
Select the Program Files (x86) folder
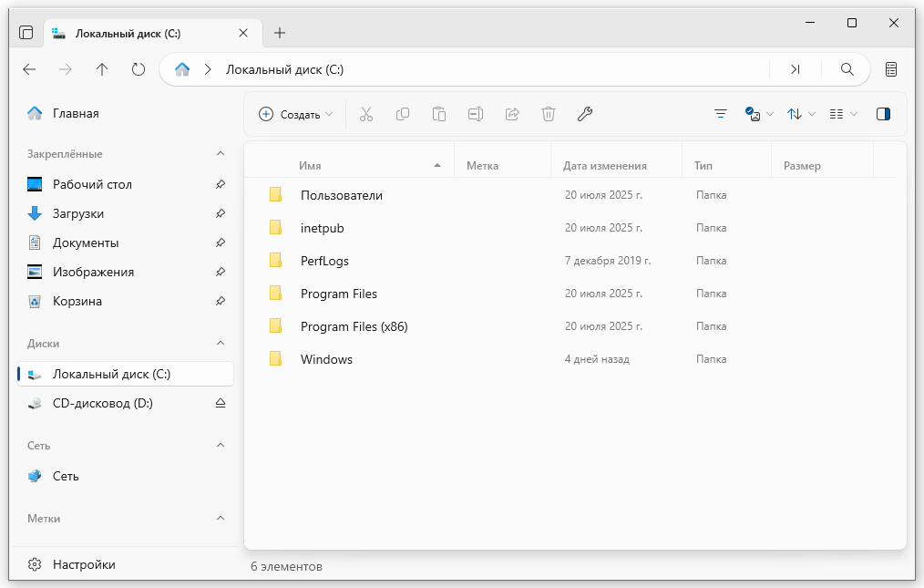[x=570, y=326]
